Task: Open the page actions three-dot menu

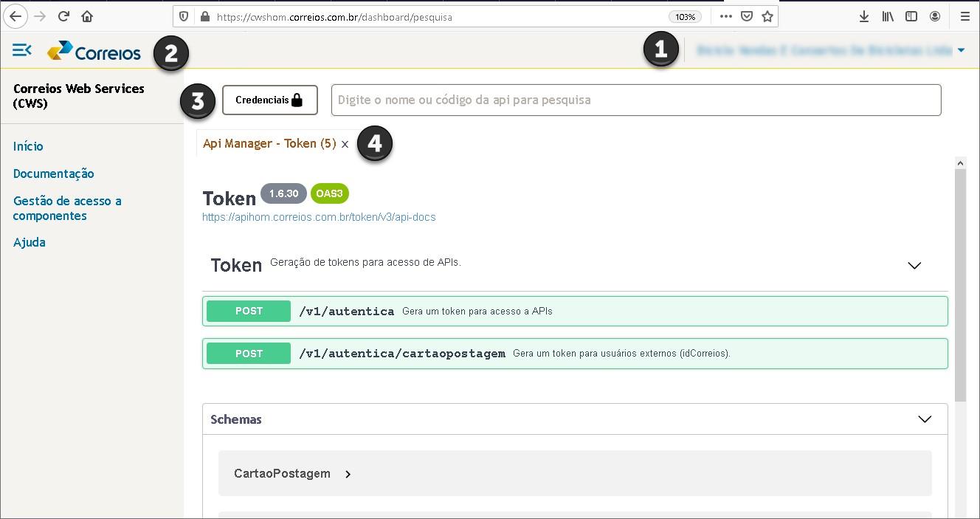Action: pyautogui.click(x=726, y=16)
